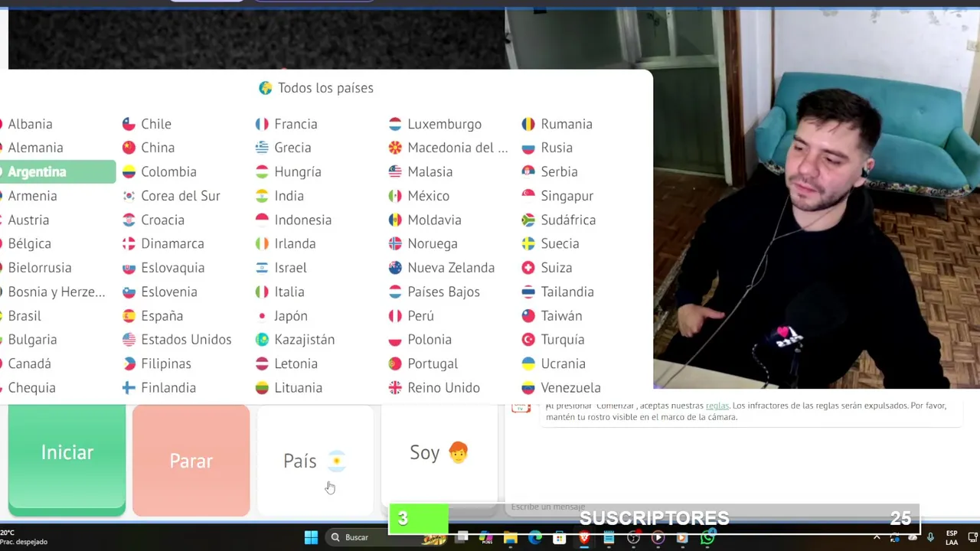
Task: Select Alemania in the list
Action: [x=35, y=148]
